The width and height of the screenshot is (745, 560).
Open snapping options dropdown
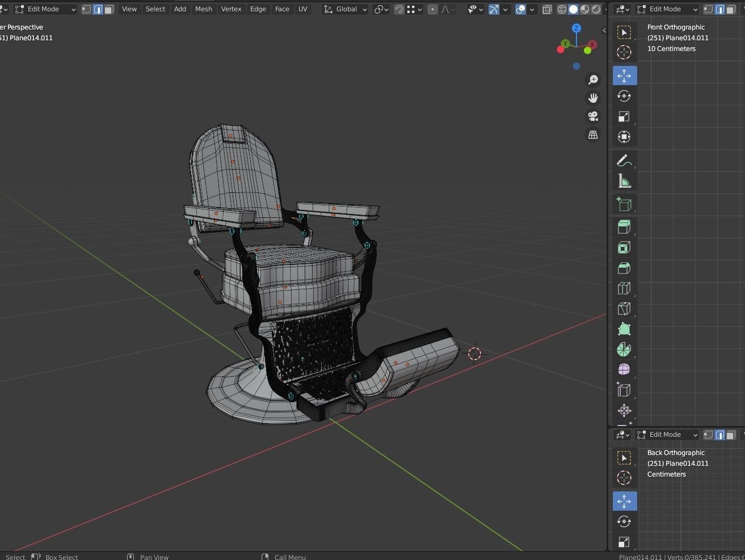[x=415, y=9]
